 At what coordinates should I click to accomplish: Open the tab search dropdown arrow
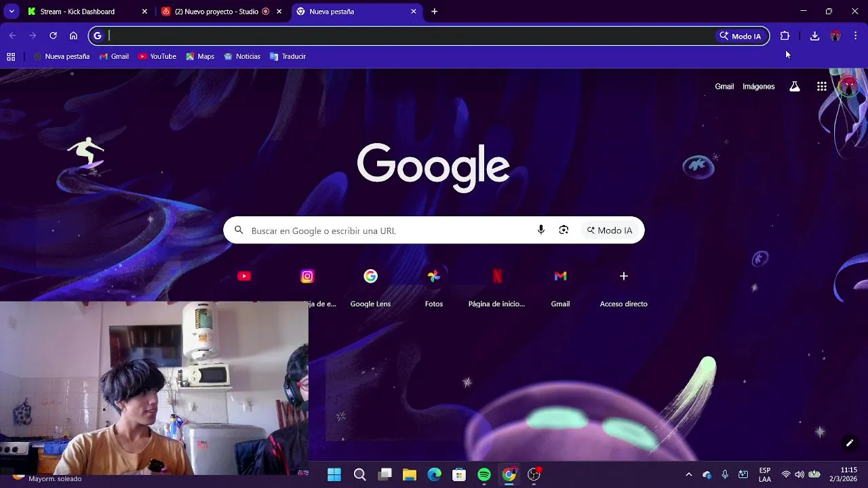pos(12,12)
